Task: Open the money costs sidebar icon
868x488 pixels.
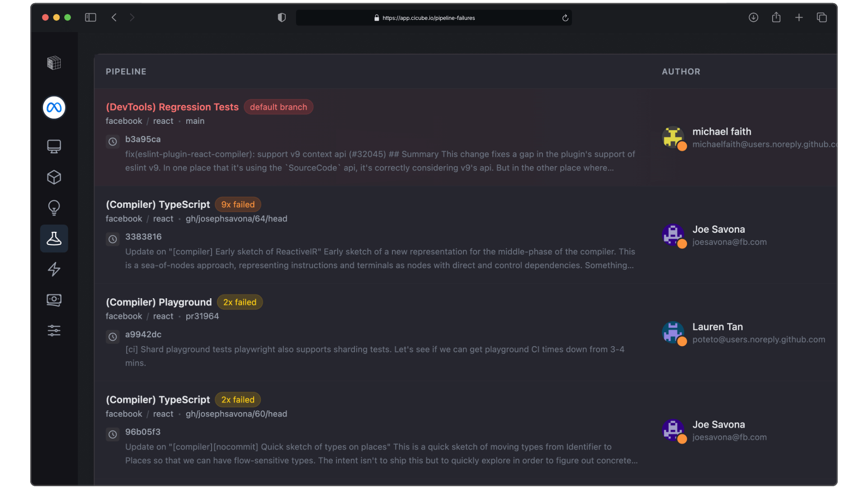Action: pyautogui.click(x=54, y=300)
